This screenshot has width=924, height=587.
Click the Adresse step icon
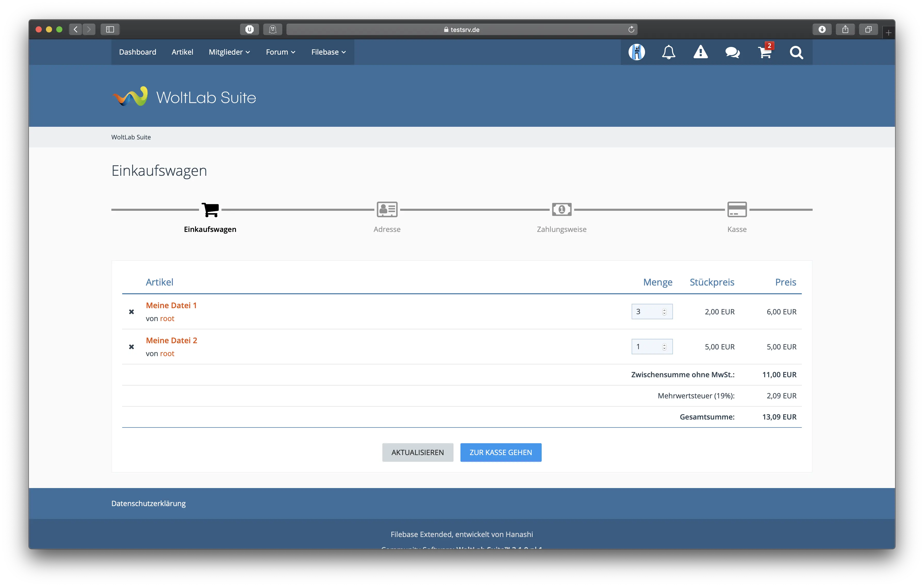pyautogui.click(x=387, y=209)
